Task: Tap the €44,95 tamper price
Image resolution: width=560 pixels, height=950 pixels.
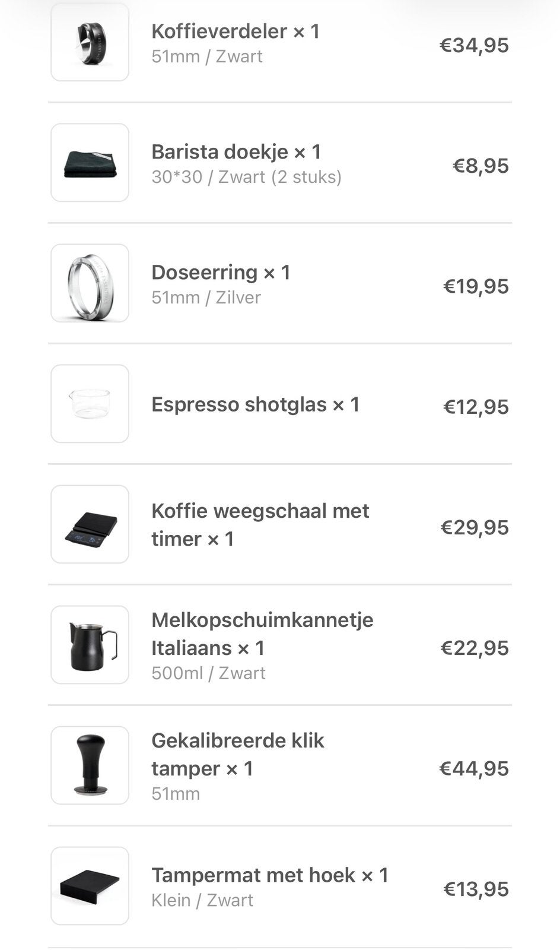Action: tap(474, 768)
